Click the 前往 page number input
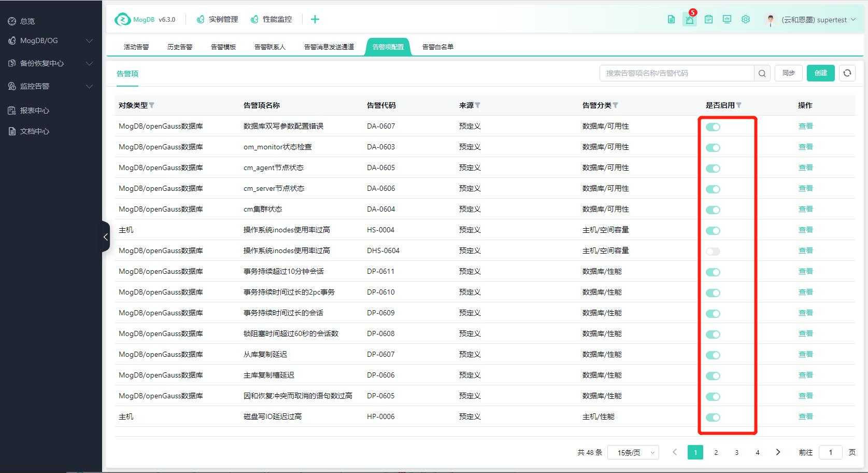This screenshot has height=473, width=868. click(830, 453)
